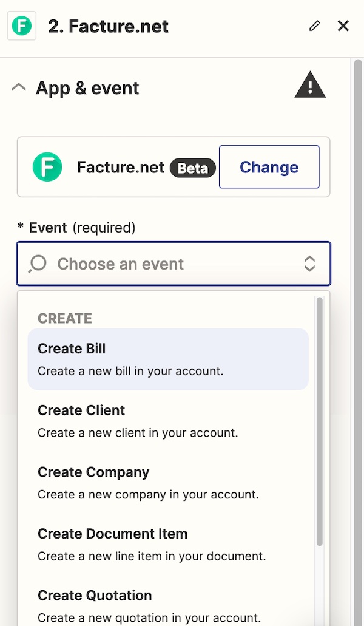Open the Choose an event field
364x626 pixels.
point(174,264)
